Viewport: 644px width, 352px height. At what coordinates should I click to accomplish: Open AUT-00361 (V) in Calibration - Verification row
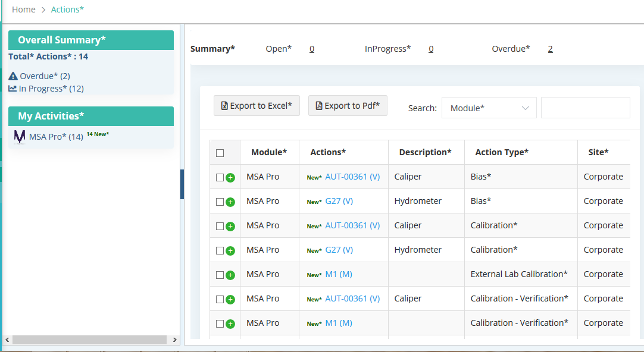click(x=352, y=298)
